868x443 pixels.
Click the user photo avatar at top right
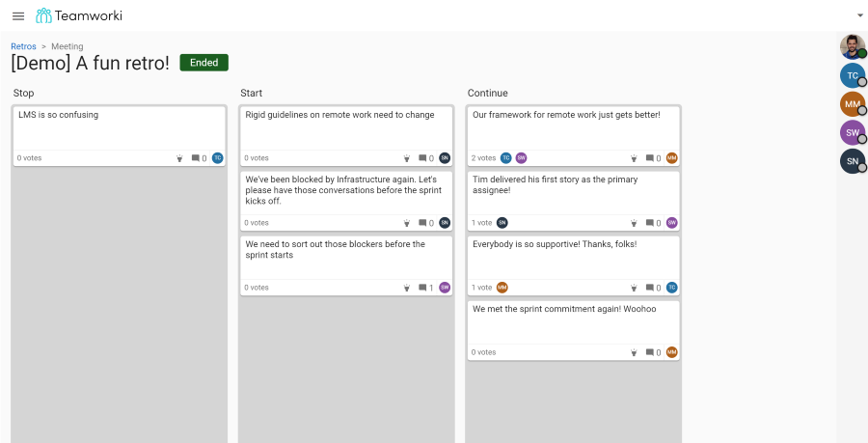tap(853, 47)
